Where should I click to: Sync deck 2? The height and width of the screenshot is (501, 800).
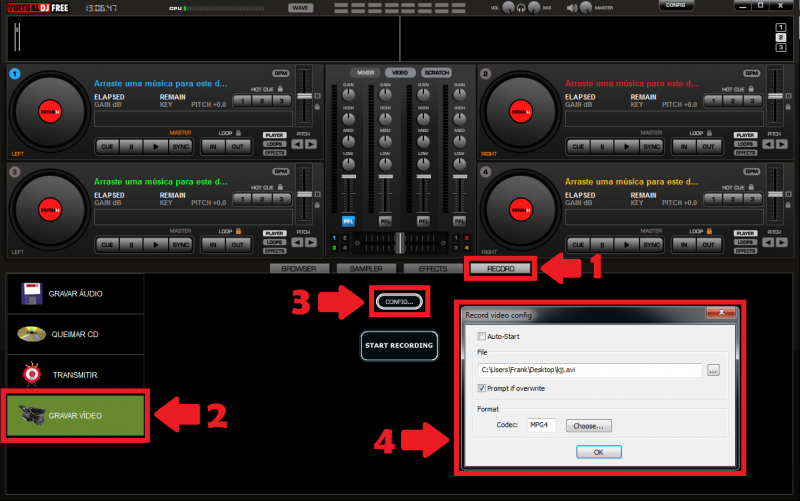point(651,146)
